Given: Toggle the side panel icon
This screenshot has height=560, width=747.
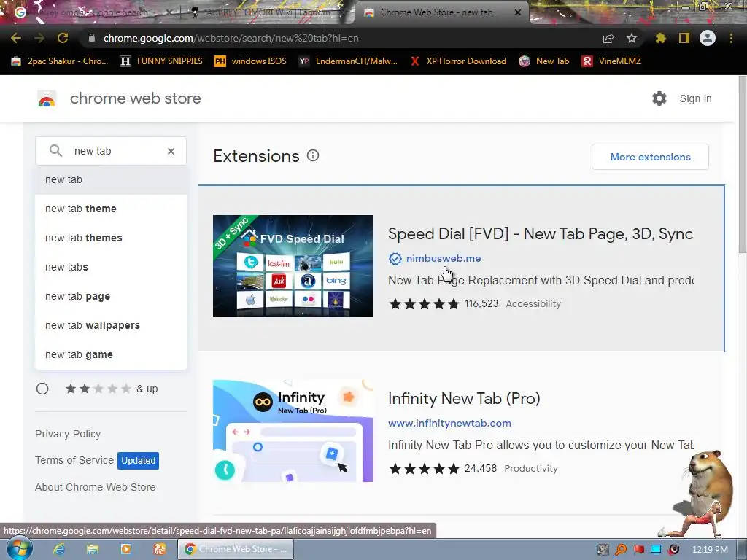Looking at the screenshot, I should pyautogui.click(x=684, y=38).
